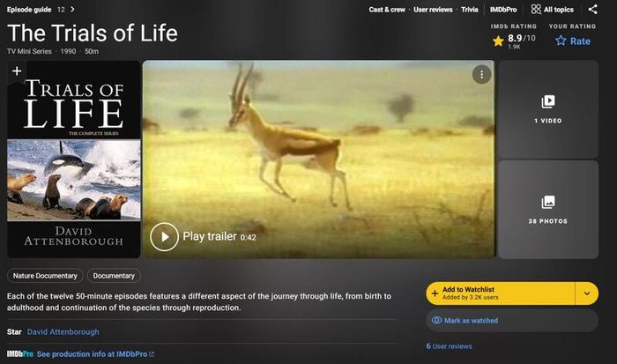The image size is (617, 364).
Task: Open the 1 Video tile
Action: pos(548,109)
